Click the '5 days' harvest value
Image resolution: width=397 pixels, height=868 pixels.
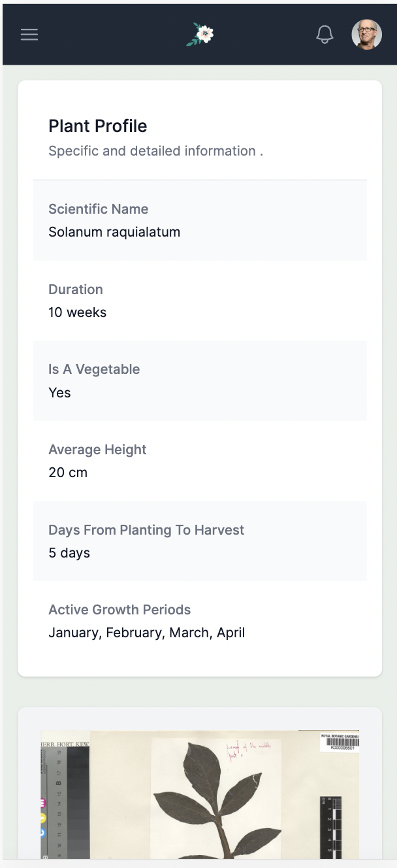69,553
